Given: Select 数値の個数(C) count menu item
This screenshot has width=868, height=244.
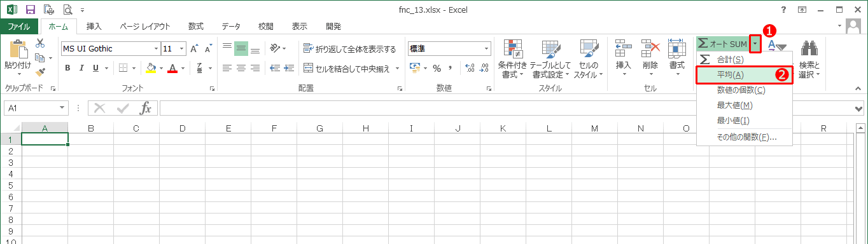Looking at the screenshot, I should (745, 90).
